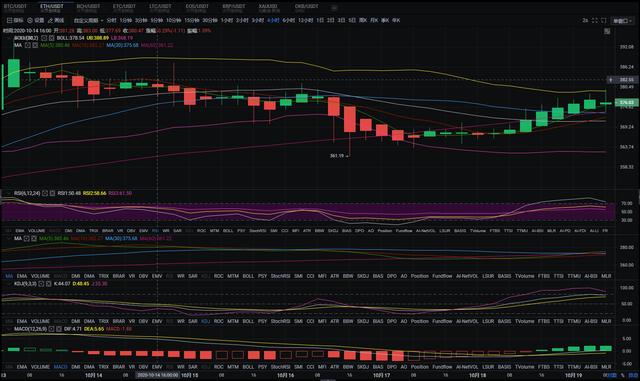Toggle Fundflow in bar under MA sub-chart

442,276
